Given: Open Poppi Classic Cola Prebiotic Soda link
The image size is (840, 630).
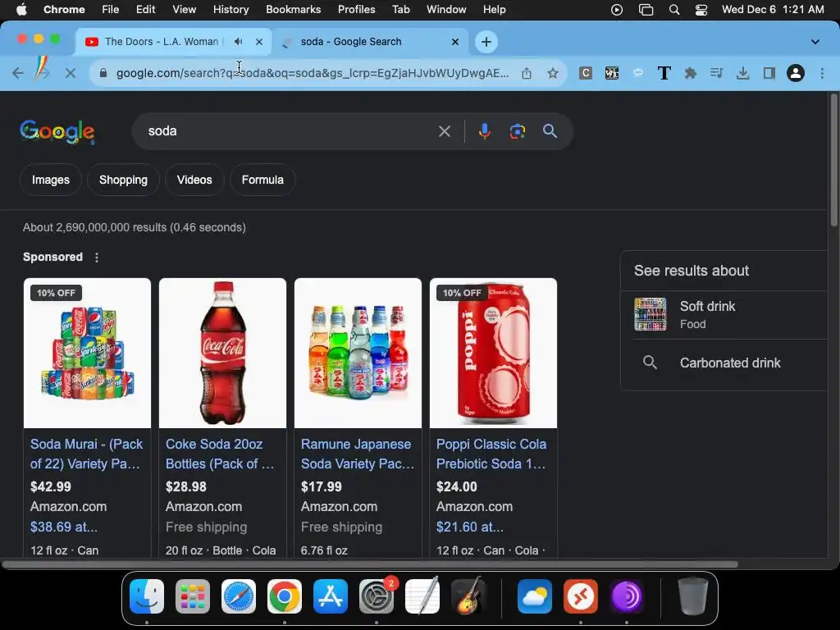Looking at the screenshot, I should 491,454.
